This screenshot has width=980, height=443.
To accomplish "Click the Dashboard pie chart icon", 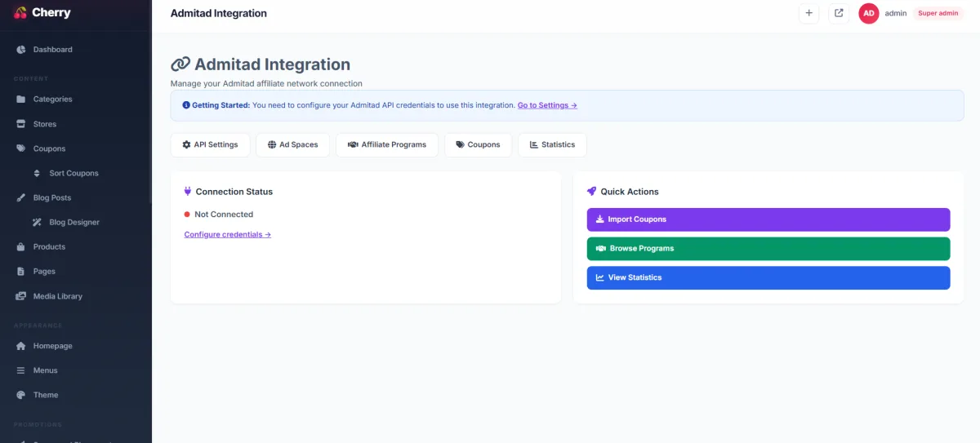I will point(21,50).
